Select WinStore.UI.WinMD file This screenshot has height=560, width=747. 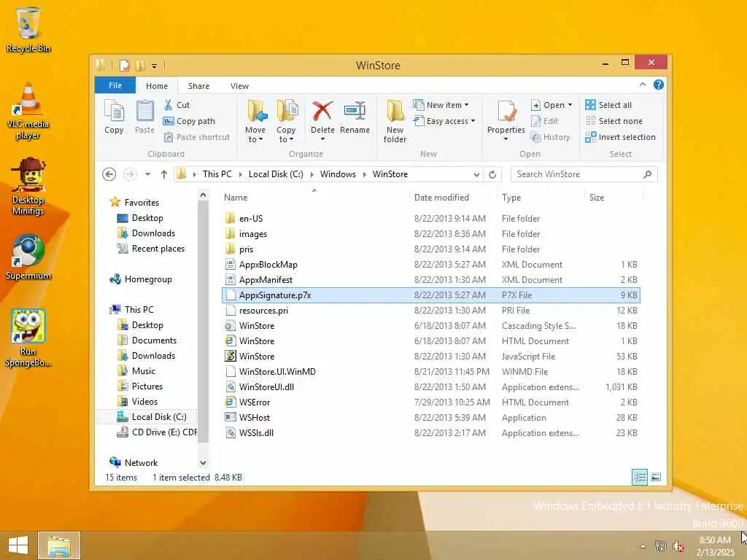pos(430,371)
